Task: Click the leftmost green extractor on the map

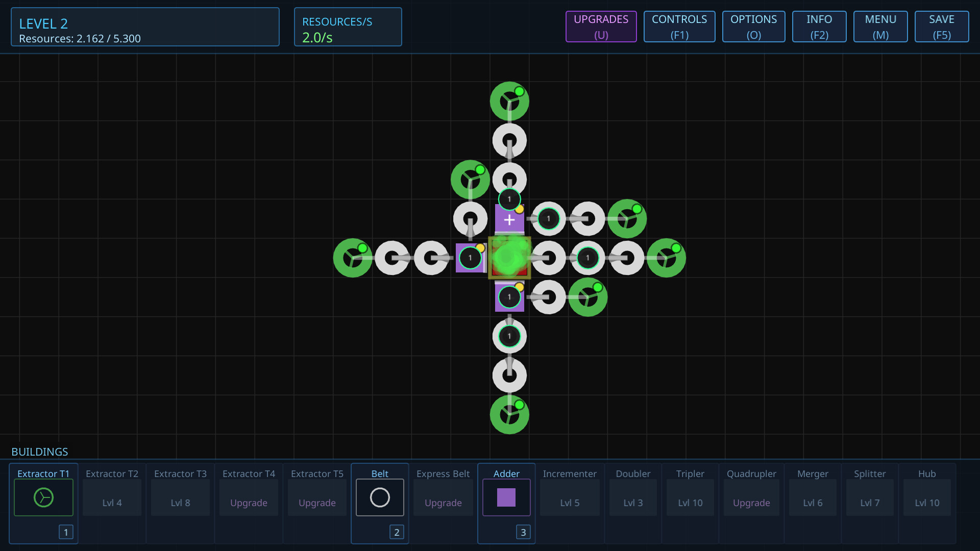Action: pyautogui.click(x=353, y=258)
